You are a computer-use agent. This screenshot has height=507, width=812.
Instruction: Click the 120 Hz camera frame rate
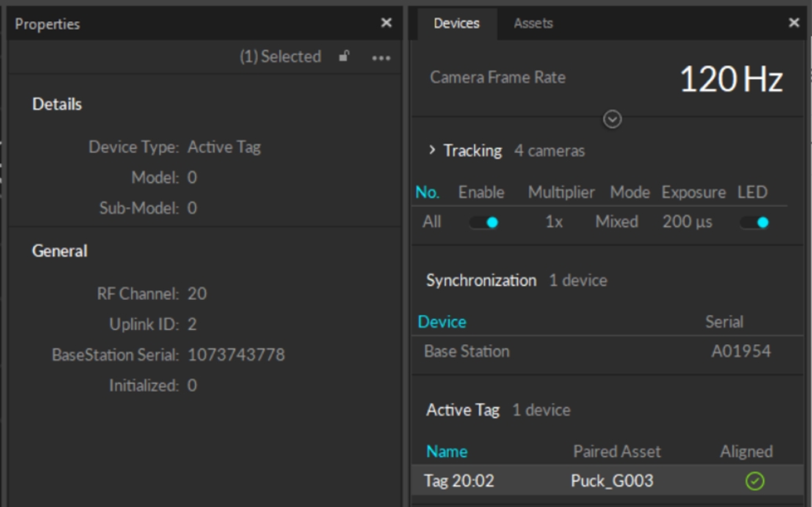[x=730, y=79]
